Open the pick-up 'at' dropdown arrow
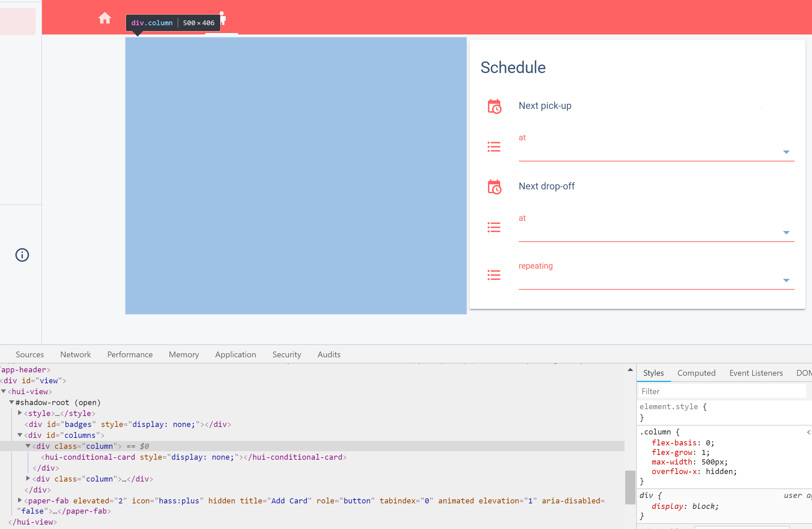812x529 pixels. 786,152
